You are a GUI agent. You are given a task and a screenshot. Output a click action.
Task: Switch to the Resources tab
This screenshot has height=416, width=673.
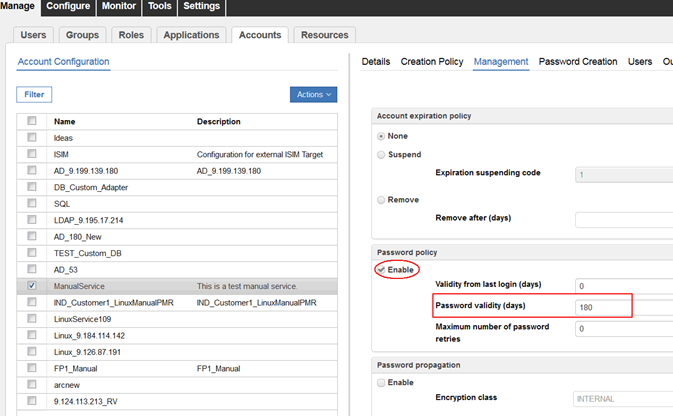click(x=324, y=35)
